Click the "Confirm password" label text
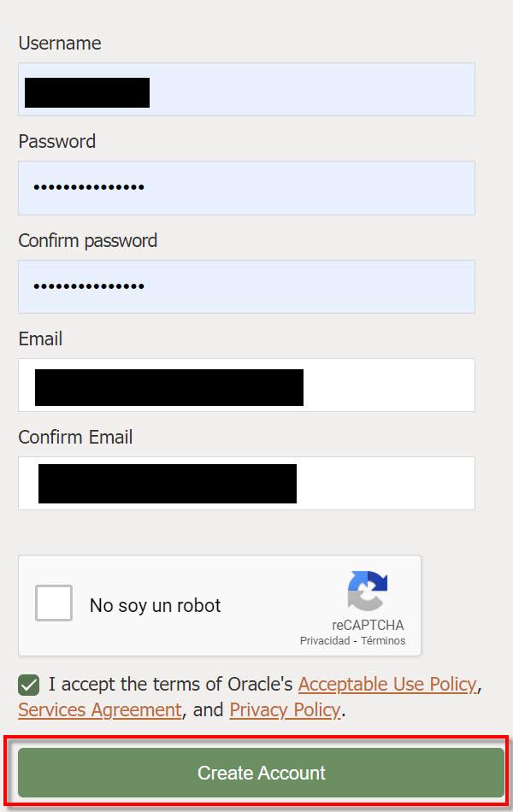The height and width of the screenshot is (812, 513). click(x=88, y=241)
